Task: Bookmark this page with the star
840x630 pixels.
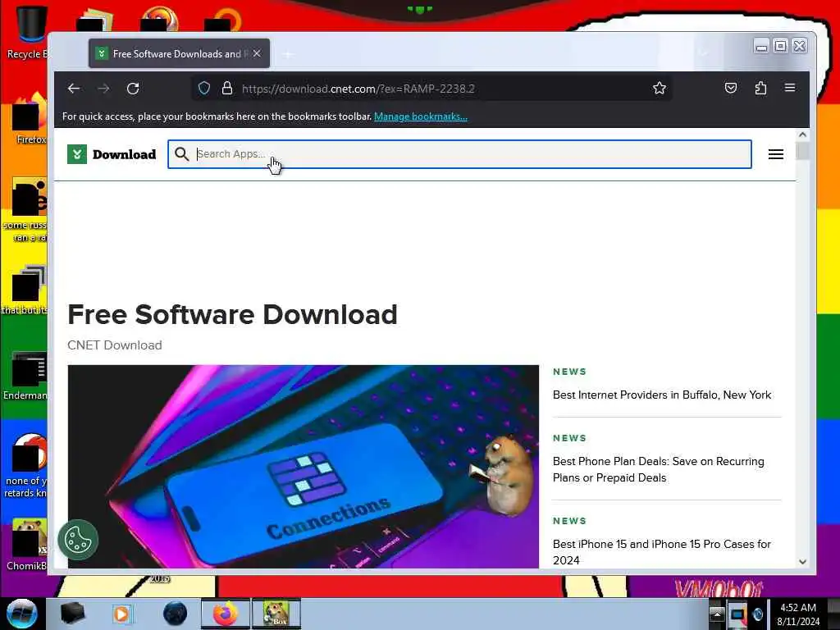Action: (660, 89)
